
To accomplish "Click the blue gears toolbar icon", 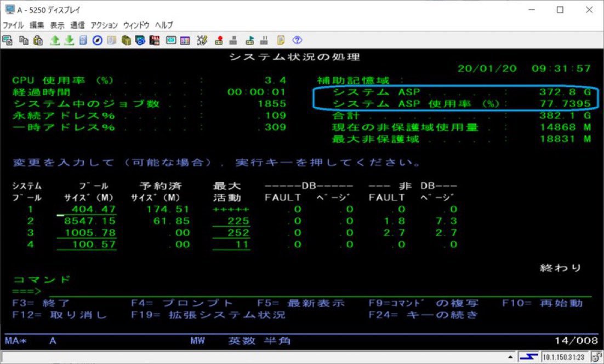I will coord(140,40).
